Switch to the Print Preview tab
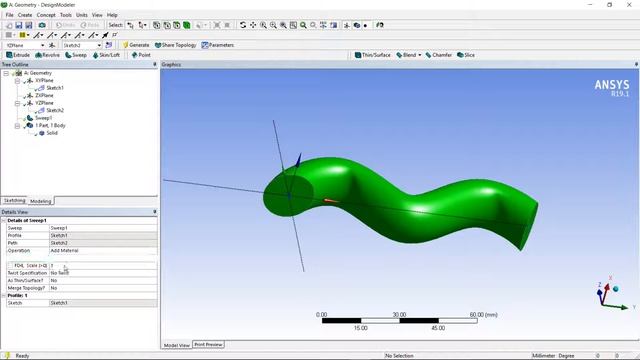This screenshot has width=640, height=360. point(208,345)
